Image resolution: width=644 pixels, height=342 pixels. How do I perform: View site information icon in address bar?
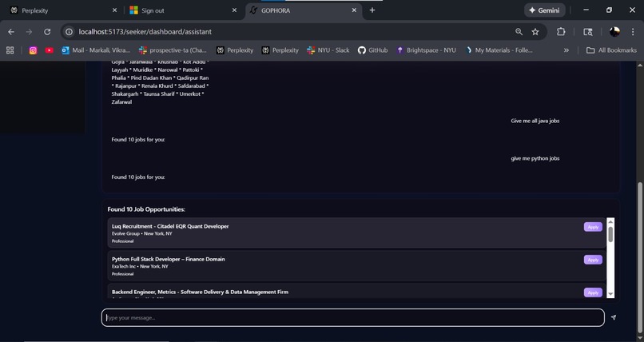click(x=70, y=32)
